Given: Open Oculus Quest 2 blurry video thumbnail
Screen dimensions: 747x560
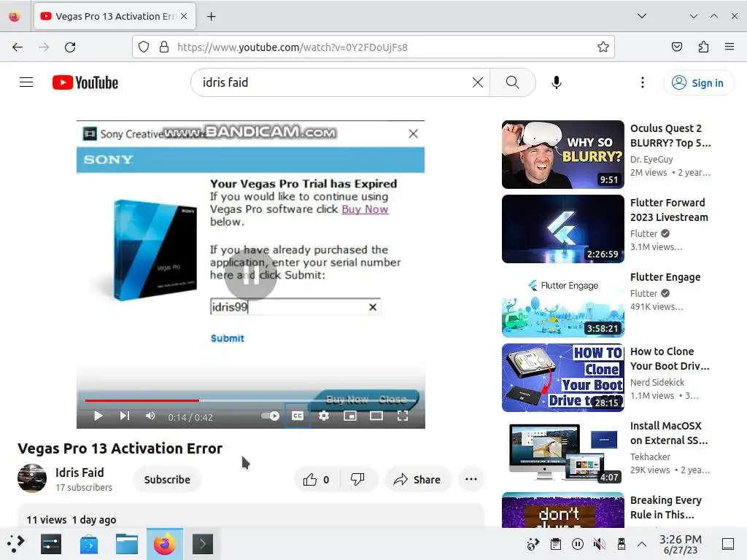Looking at the screenshot, I should tap(562, 155).
